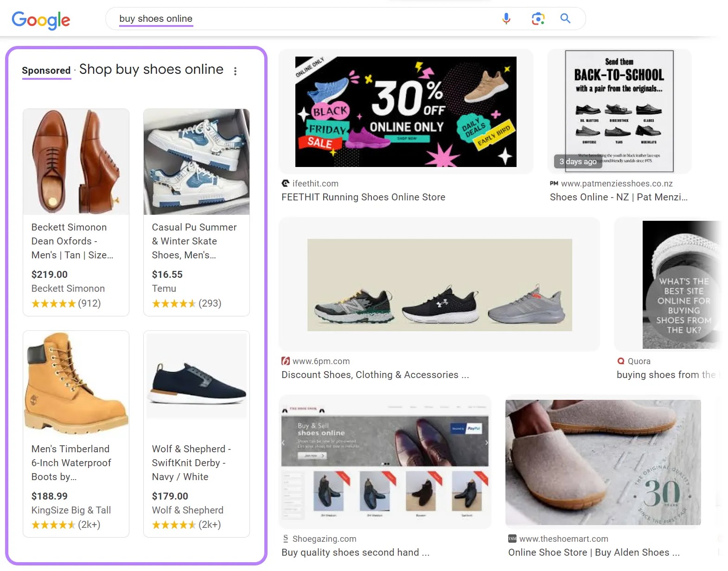Screen dimensions: 728x571
Task: Click the theshoemart.com favicon icon
Action: click(512, 539)
